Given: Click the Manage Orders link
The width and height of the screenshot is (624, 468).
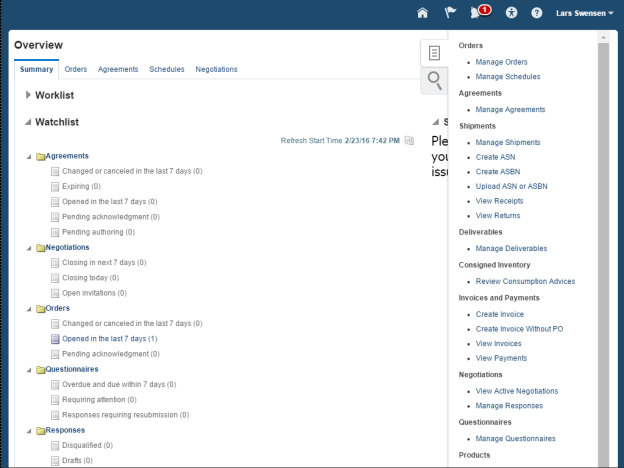Looking at the screenshot, I should 501,62.
